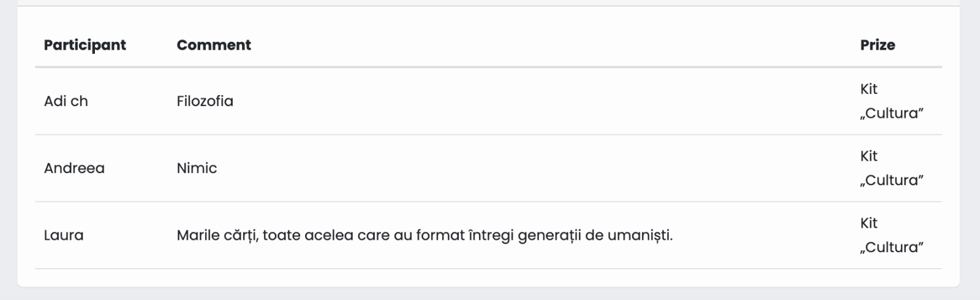
Task: Click „Cultura” in Laura's prize cell
Action: pos(891,247)
